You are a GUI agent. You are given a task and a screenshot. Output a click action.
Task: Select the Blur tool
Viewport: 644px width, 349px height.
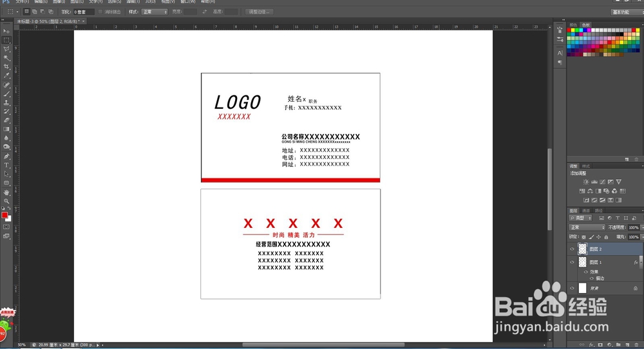[x=6, y=138]
